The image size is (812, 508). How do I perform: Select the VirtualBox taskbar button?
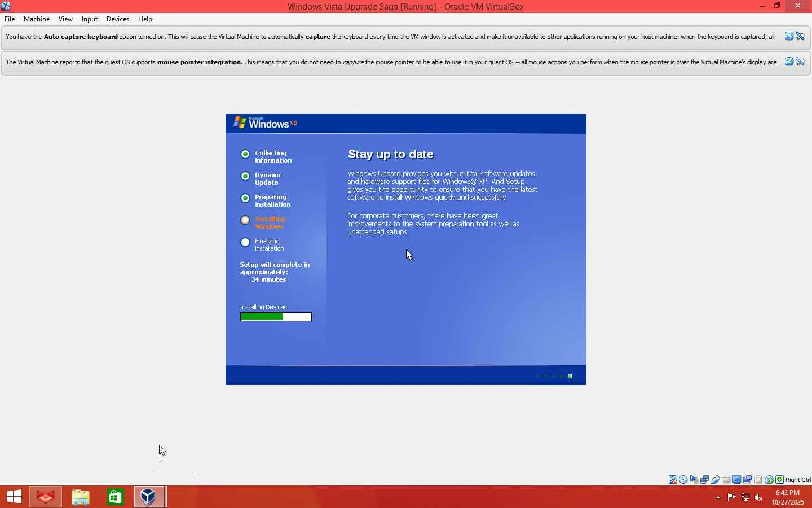point(149,497)
